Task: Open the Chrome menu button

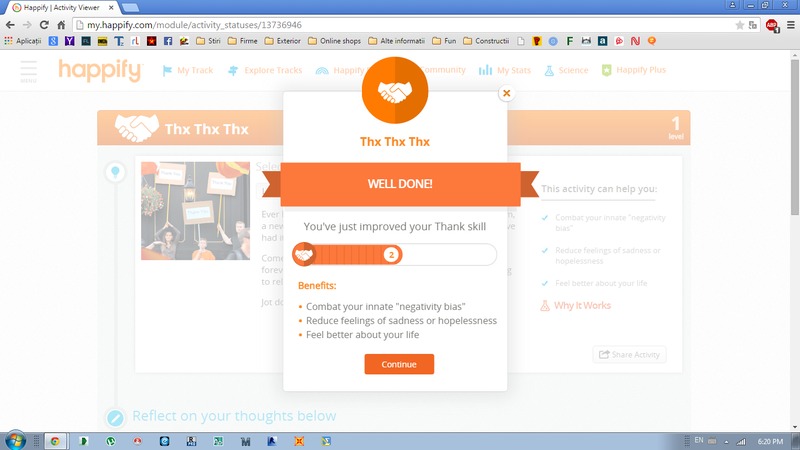Action: pyautogui.click(x=791, y=25)
